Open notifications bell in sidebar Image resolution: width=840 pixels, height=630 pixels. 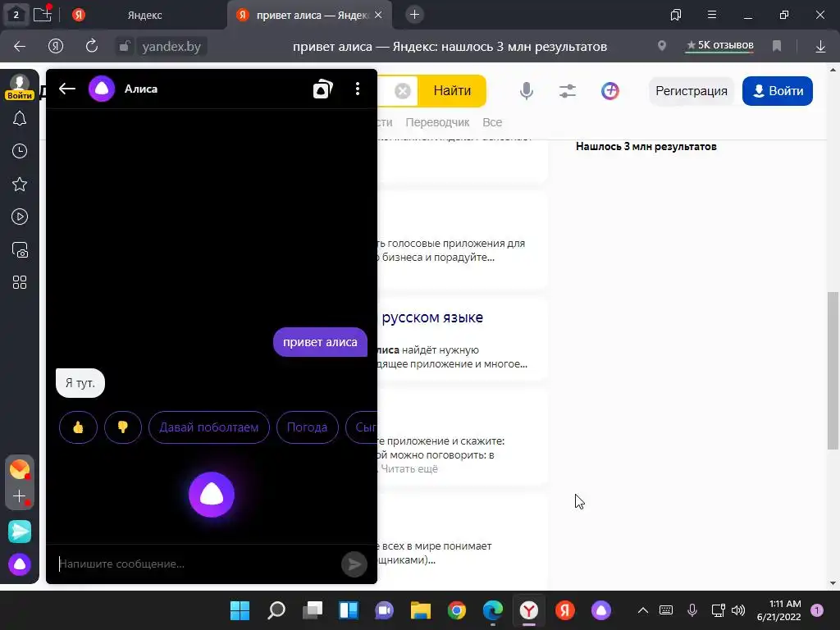tap(20, 118)
